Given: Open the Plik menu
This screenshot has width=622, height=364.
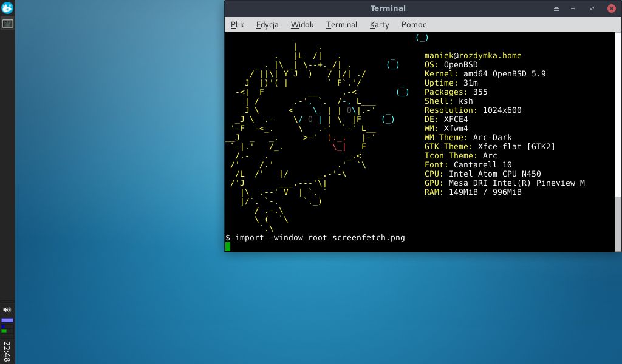Looking at the screenshot, I should (238, 24).
